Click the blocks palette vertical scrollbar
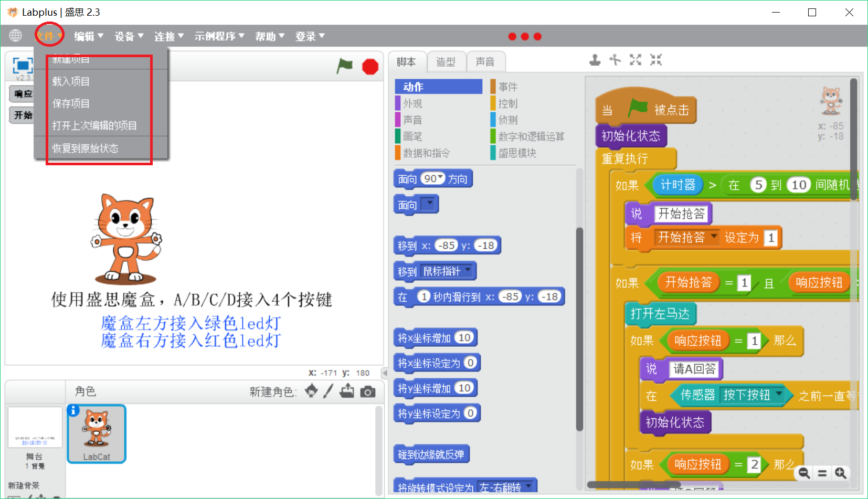This screenshot has height=499, width=868. [579, 329]
